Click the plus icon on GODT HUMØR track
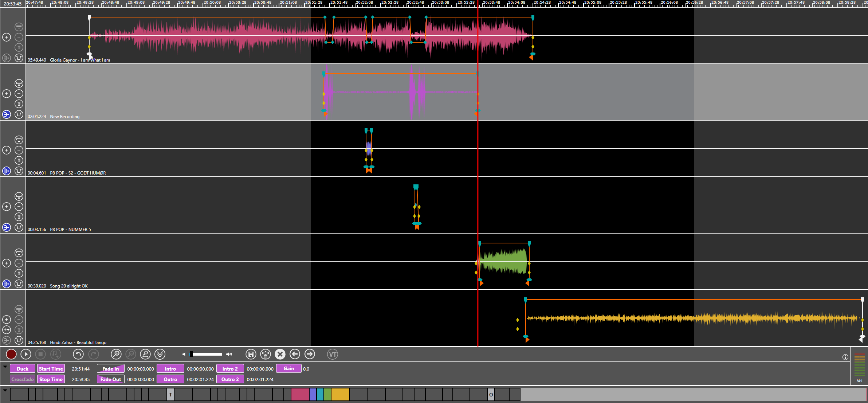 (x=7, y=150)
